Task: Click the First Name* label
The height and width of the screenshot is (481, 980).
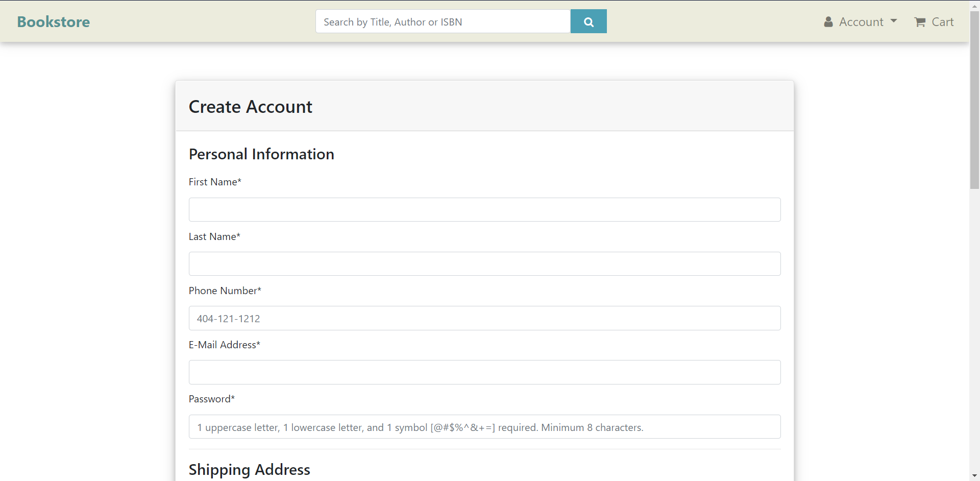Action: click(215, 182)
